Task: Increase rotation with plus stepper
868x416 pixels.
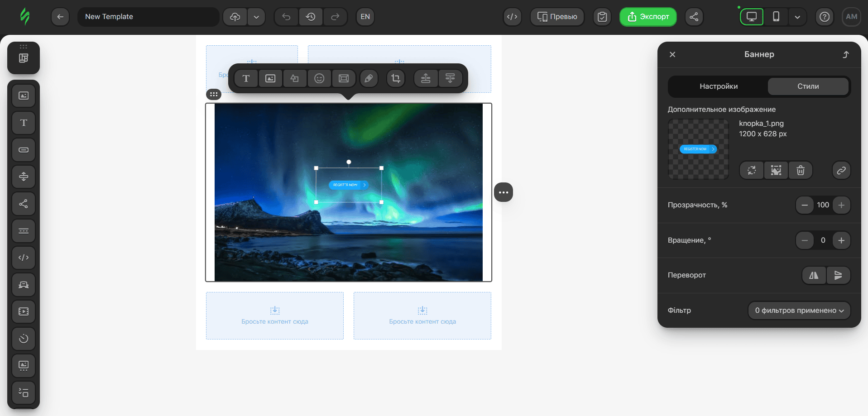Action: (841, 240)
